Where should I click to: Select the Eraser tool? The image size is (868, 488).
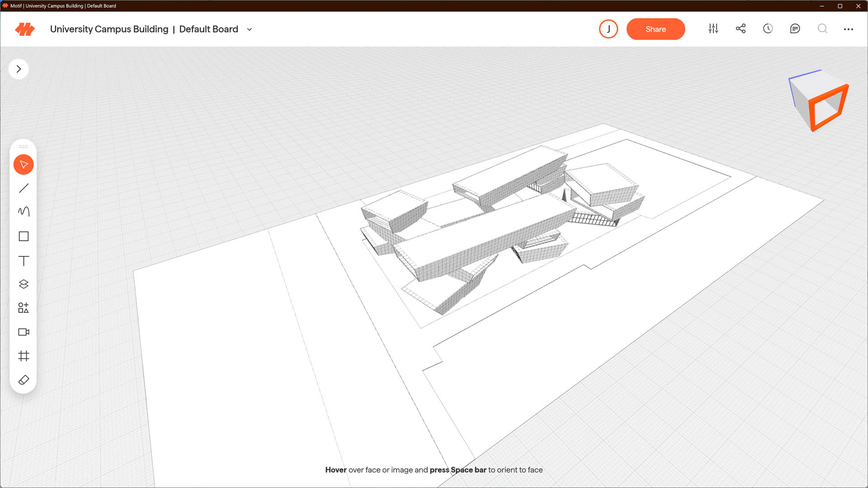click(24, 380)
